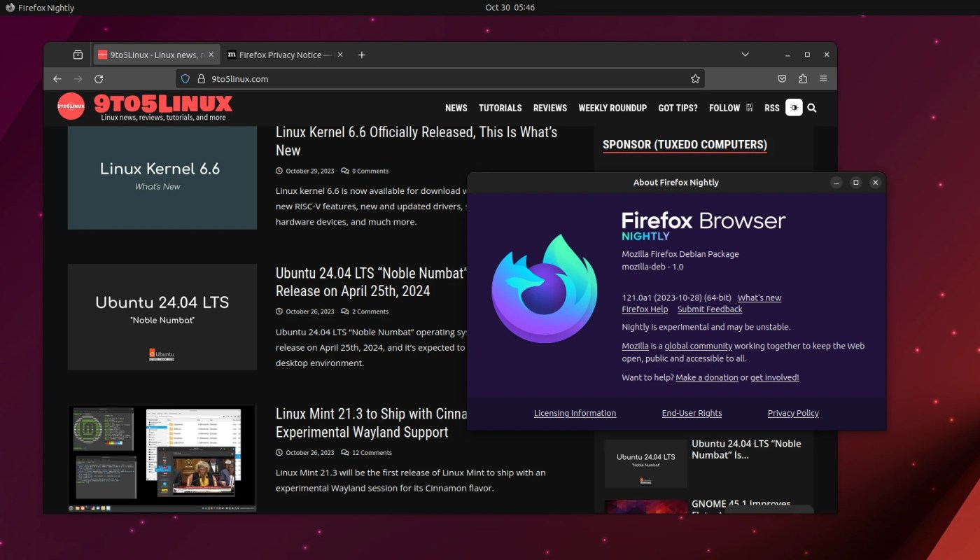
Task: Show site security info via padlock icon
Action: coord(201,79)
